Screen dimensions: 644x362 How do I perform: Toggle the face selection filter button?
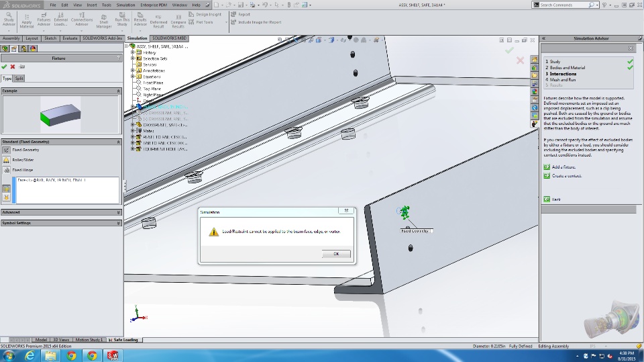pos(6,189)
